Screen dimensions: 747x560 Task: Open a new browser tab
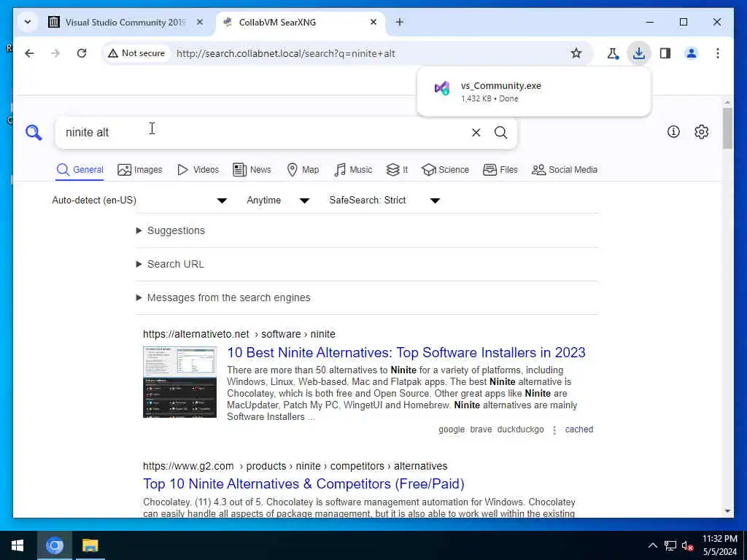coord(400,22)
